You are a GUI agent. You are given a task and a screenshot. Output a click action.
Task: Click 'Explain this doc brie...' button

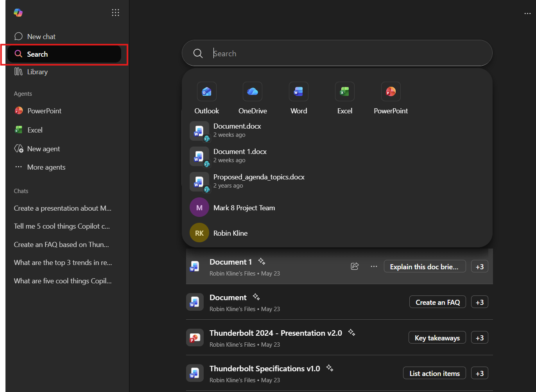[425, 267]
